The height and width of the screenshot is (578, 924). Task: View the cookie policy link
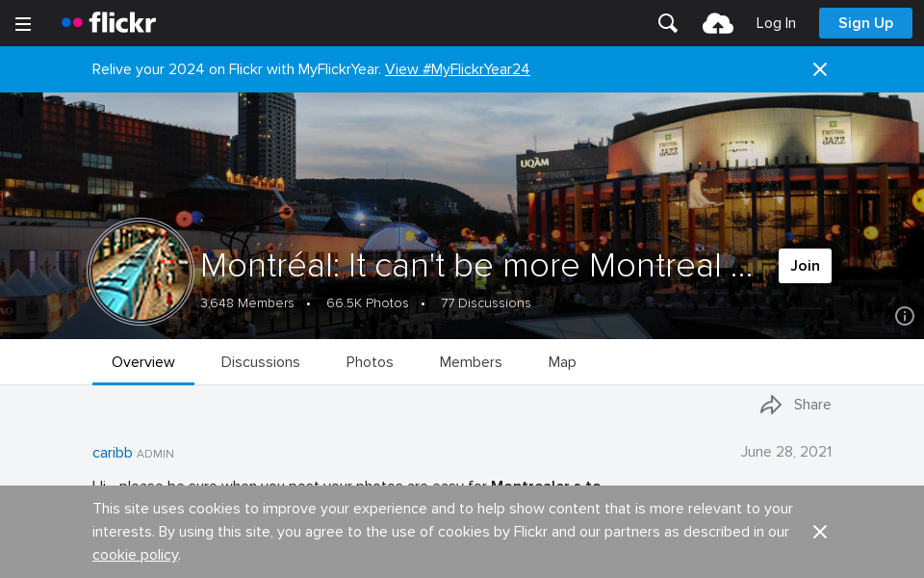pyautogui.click(x=135, y=555)
